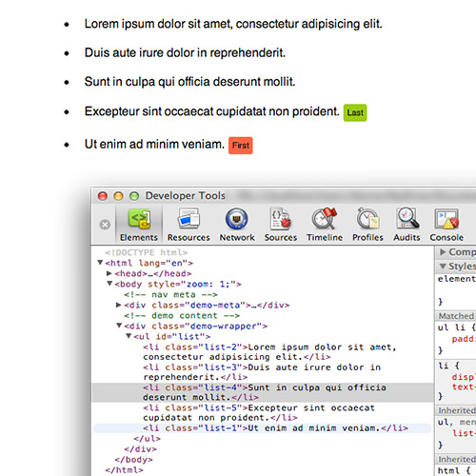
Task: Click the Lorem ipsum dolor list item
Action: point(233,24)
